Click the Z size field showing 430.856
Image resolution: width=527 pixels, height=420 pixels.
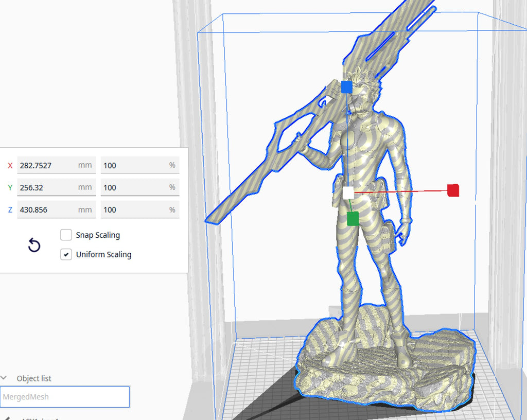click(57, 209)
